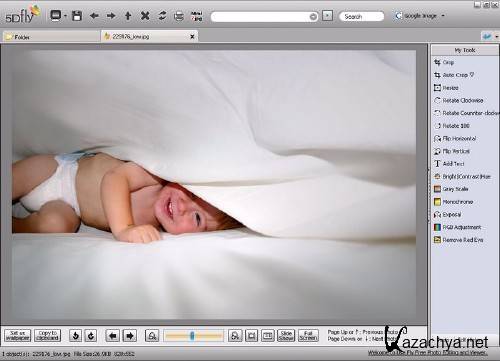This screenshot has width=500, height=361.
Task: Click the back arrow in top toolbar
Action: click(94, 16)
